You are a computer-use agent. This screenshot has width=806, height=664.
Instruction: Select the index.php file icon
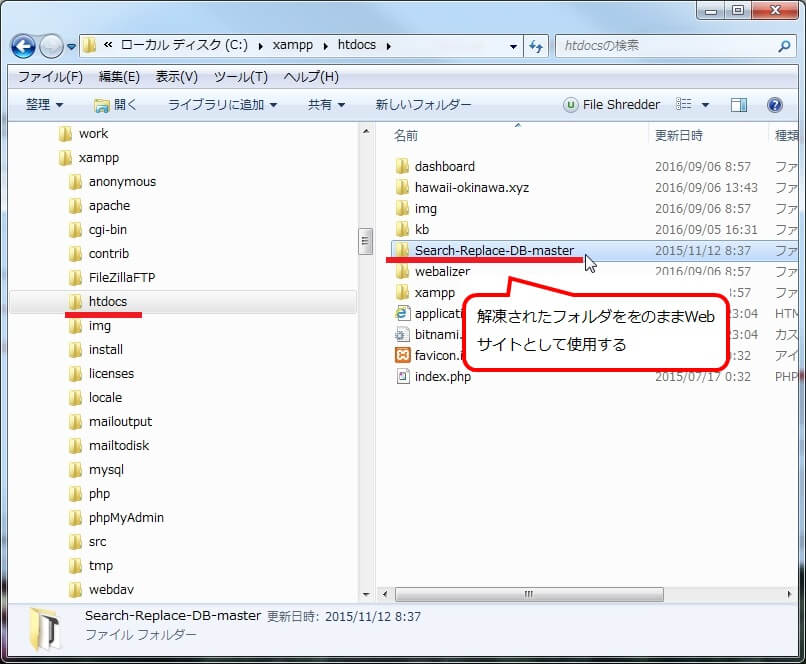coord(402,377)
